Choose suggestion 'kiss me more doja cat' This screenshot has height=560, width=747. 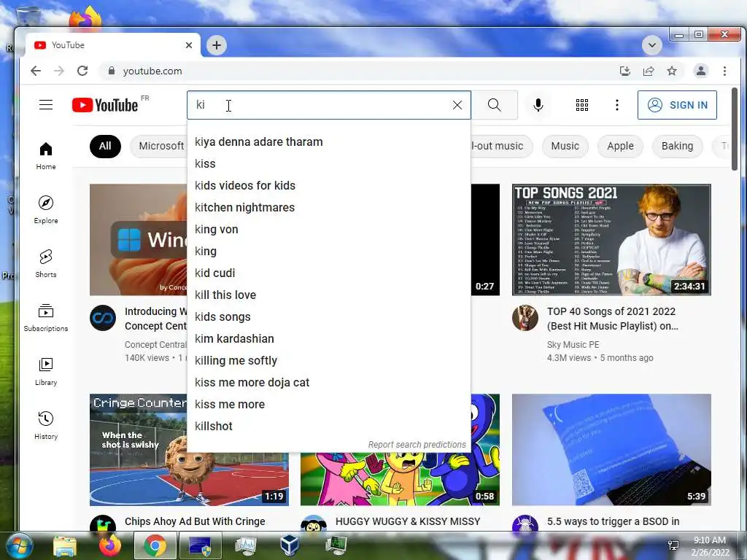tap(329, 383)
